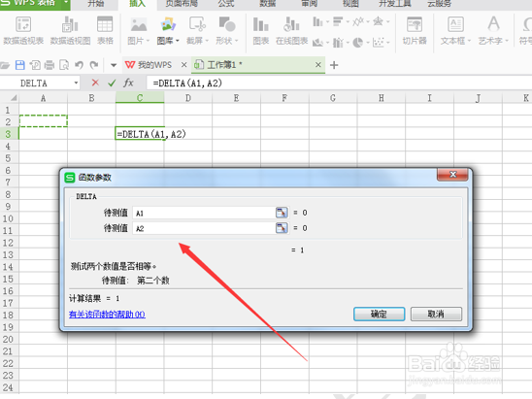532x399 pixels.
Task: Close the 函数参数 dialog
Action: click(453, 175)
